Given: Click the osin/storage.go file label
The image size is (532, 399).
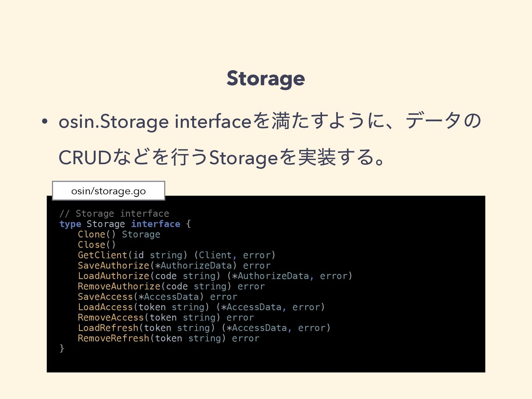Looking at the screenshot, I should [x=109, y=191].
